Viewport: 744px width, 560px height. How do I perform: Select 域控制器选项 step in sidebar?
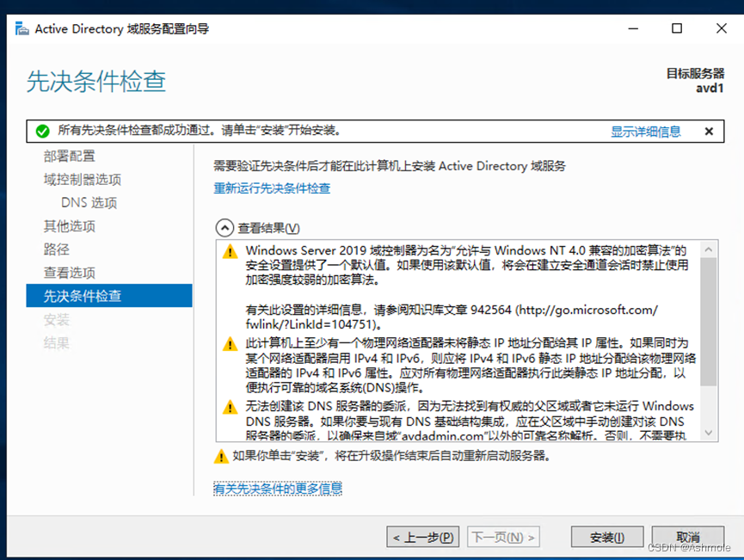tap(83, 180)
